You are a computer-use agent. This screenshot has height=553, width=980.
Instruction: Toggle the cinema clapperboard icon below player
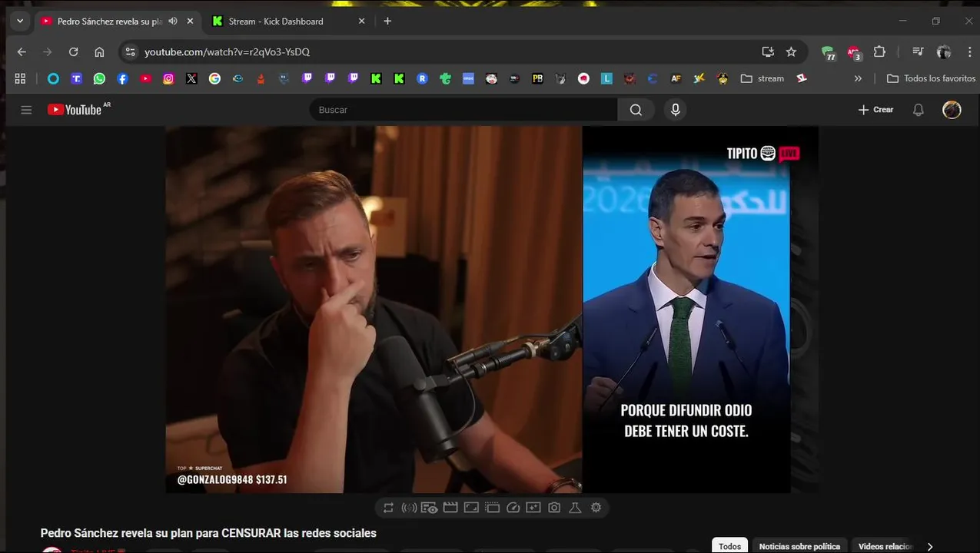450,508
